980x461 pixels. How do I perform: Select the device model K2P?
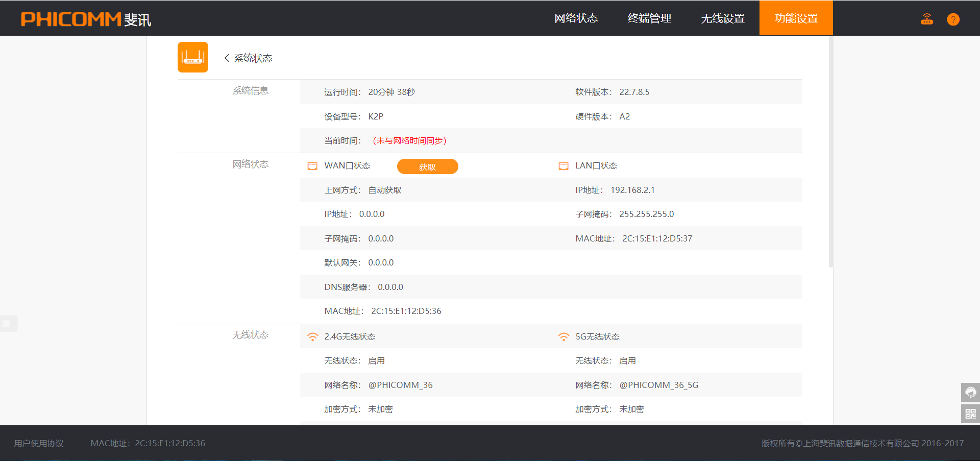[x=376, y=116]
